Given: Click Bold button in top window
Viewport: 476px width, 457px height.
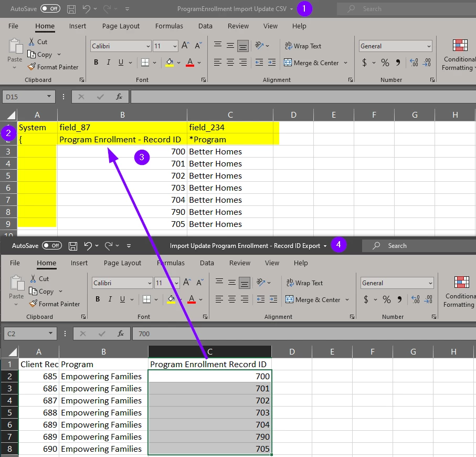Looking at the screenshot, I should pos(96,63).
